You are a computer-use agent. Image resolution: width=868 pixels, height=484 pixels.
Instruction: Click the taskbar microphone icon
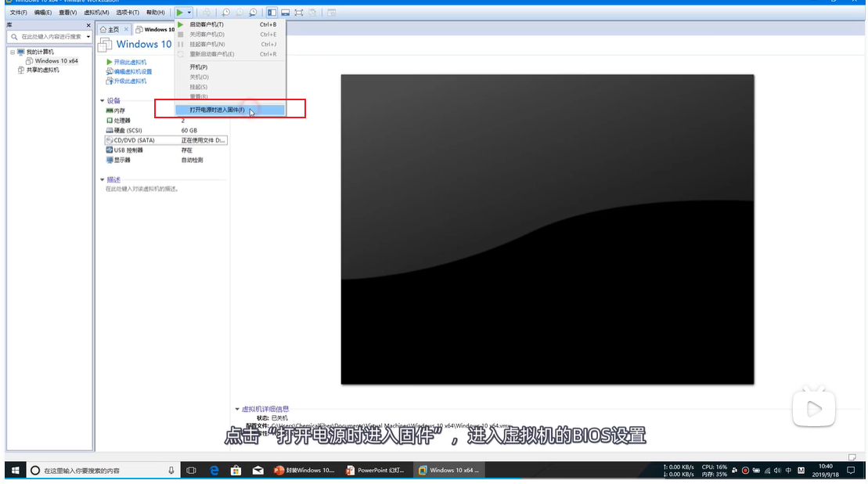tap(171, 470)
